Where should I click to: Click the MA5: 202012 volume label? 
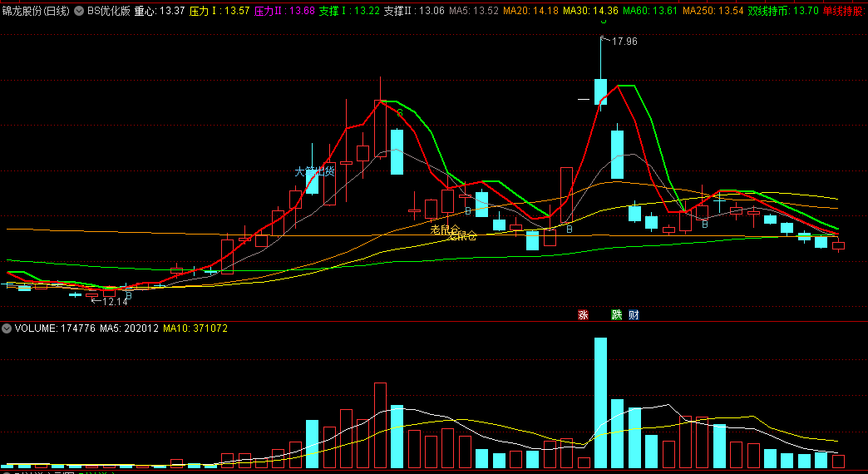point(130,328)
